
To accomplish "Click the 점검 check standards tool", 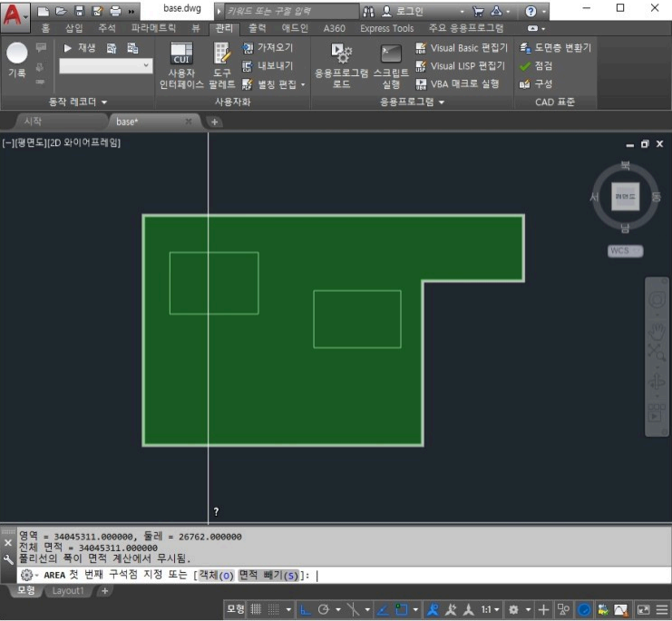I will [x=536, y=66].
